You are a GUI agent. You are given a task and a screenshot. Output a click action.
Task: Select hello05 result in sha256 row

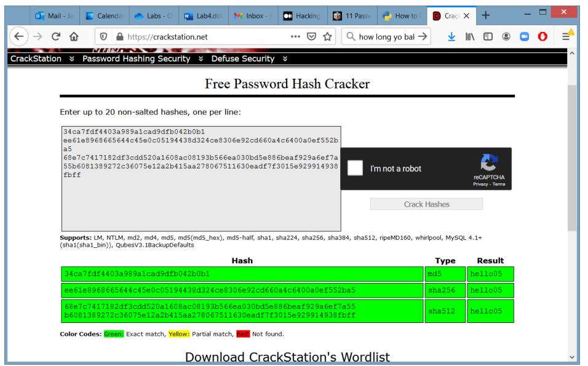(490, 290)
